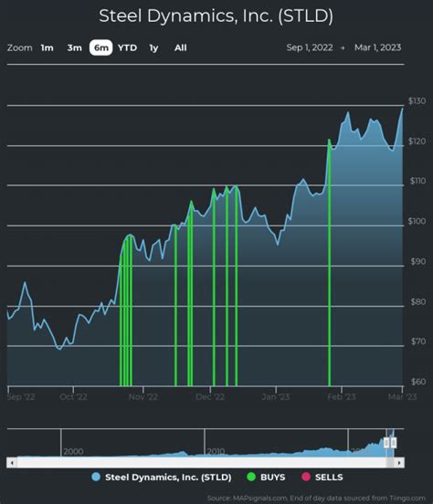Toggle SELLS series in legend
Viewport: 433px width, 504px height.
coord(322,477)
